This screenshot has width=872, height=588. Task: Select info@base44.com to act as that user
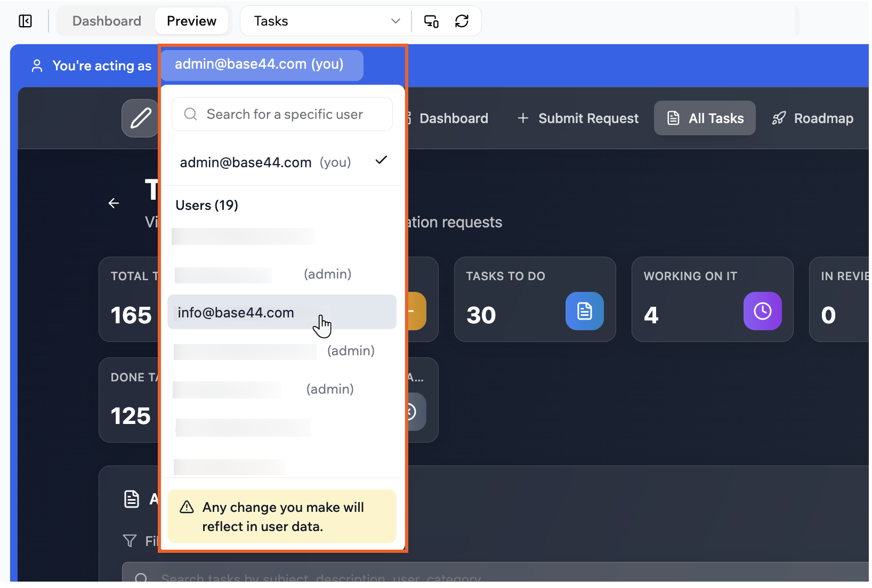point(236,313)
